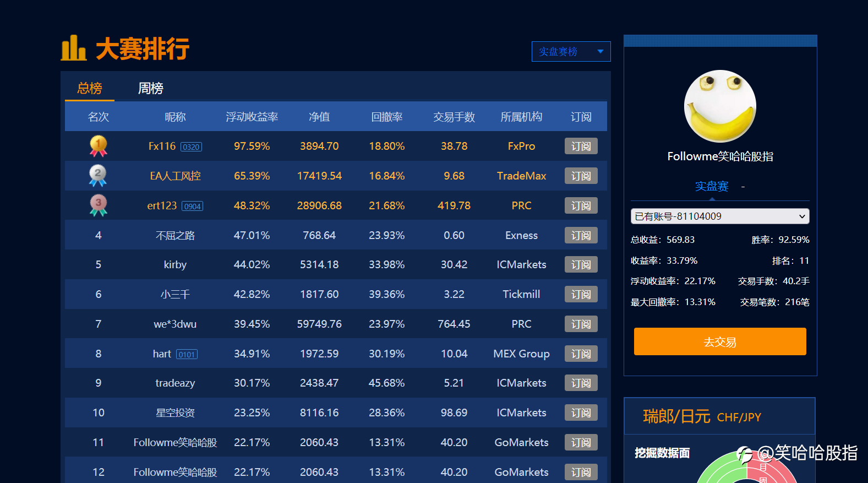This screenshot has height=483, width=868.
Task: Subscribe to EA人工风控 with 订阅 button
Action: 581,176
